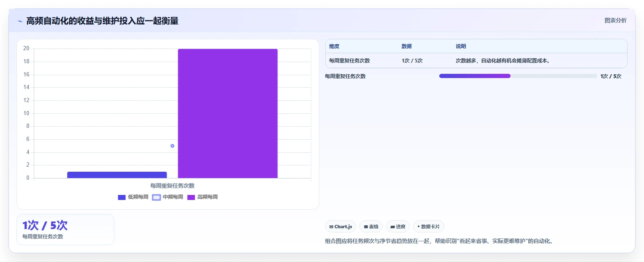Click the footnote text starting 组合图应将任务频次
The height and width of the screenshot is (262, 644).
coord(439,241)
